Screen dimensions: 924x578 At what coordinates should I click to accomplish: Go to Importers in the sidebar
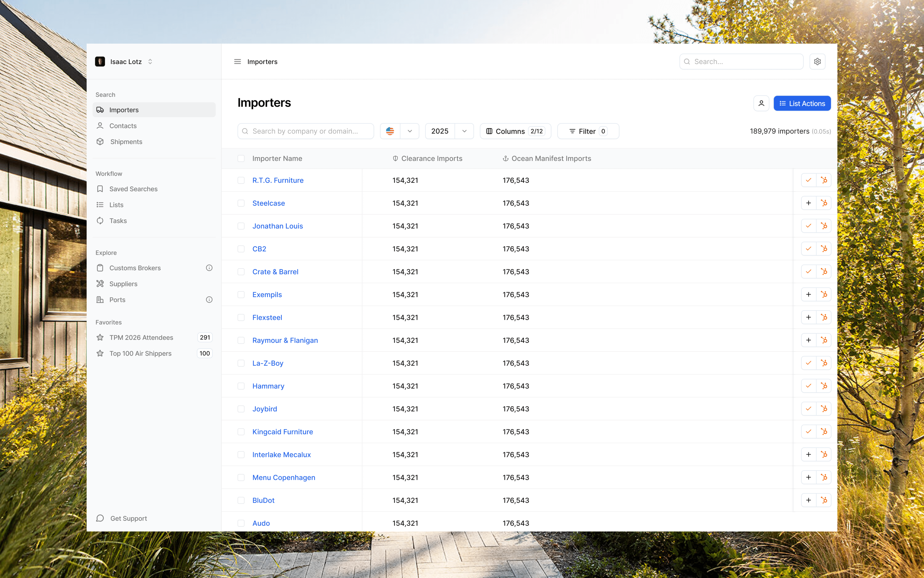[x=154, y=110]
